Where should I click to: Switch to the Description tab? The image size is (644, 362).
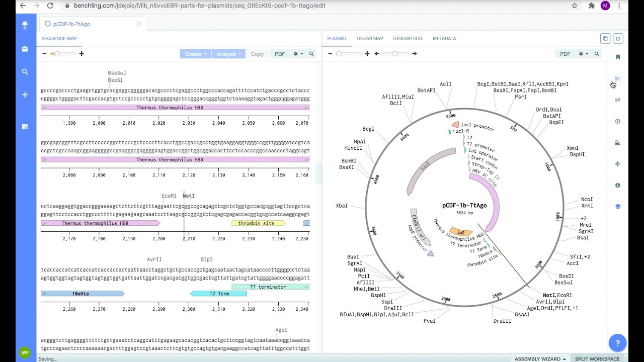pos(408,39)
